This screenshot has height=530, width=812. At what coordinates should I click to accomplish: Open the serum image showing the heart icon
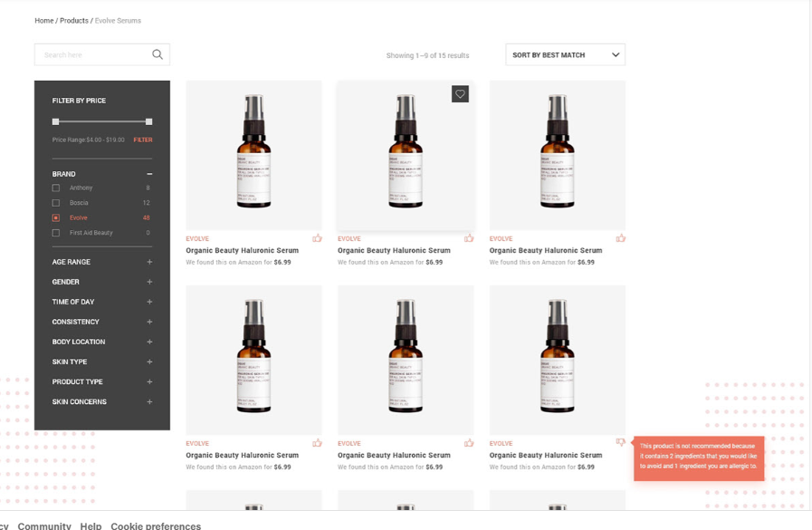pos(406,155)
